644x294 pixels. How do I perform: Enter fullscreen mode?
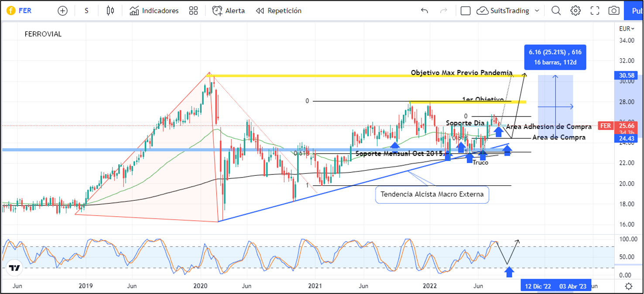tap(595, 11)
